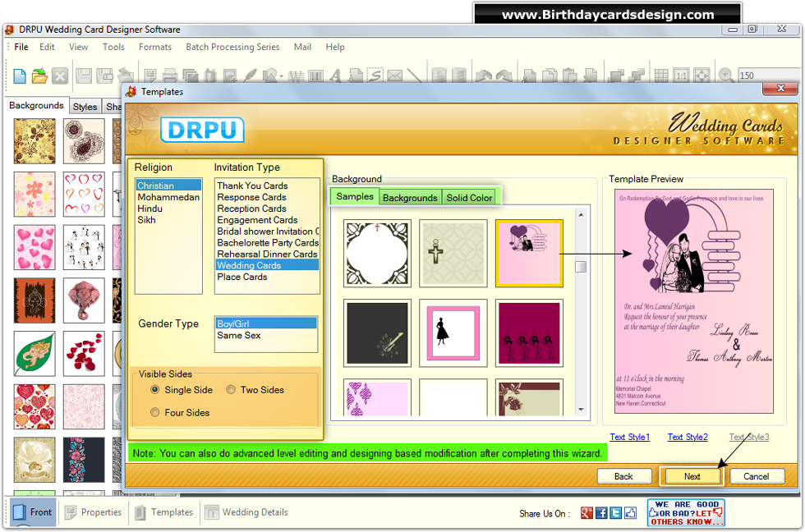
Task: Click the Save As disk icon
Action: click(x=105, y=76)
